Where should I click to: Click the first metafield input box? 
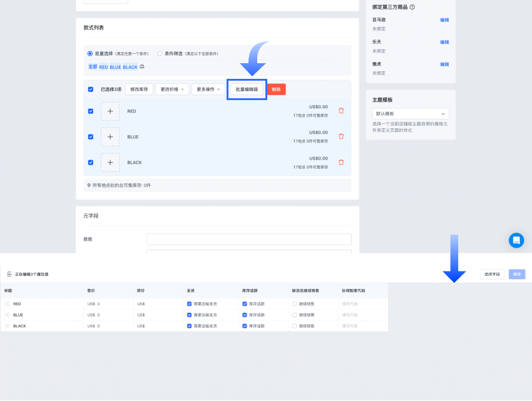click(249, 239)
